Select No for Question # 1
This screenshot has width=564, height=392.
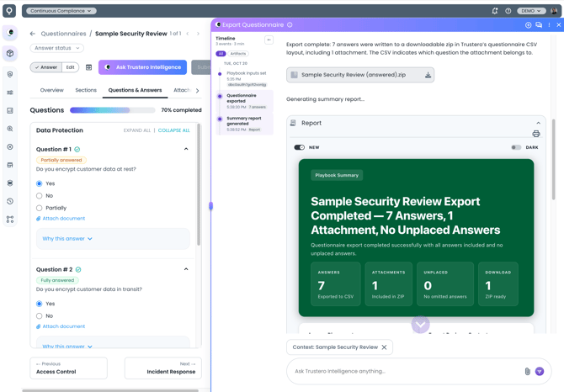pos(40,196)
